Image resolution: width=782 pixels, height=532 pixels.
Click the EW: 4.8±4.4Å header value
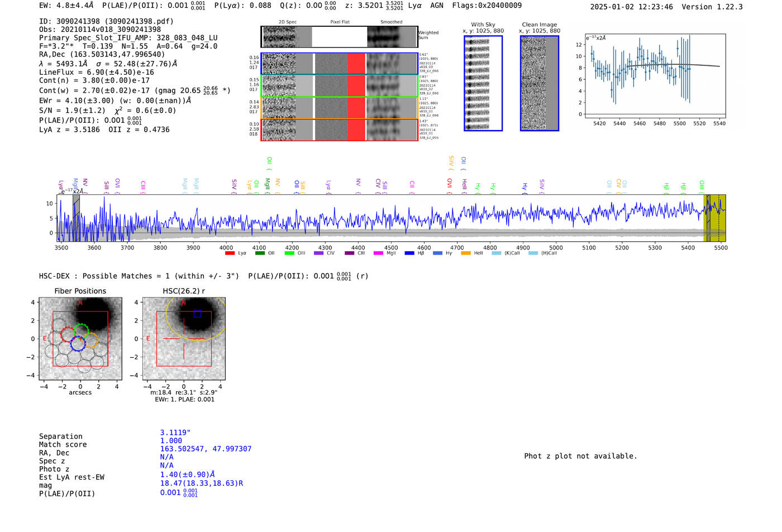coord(66,6)
